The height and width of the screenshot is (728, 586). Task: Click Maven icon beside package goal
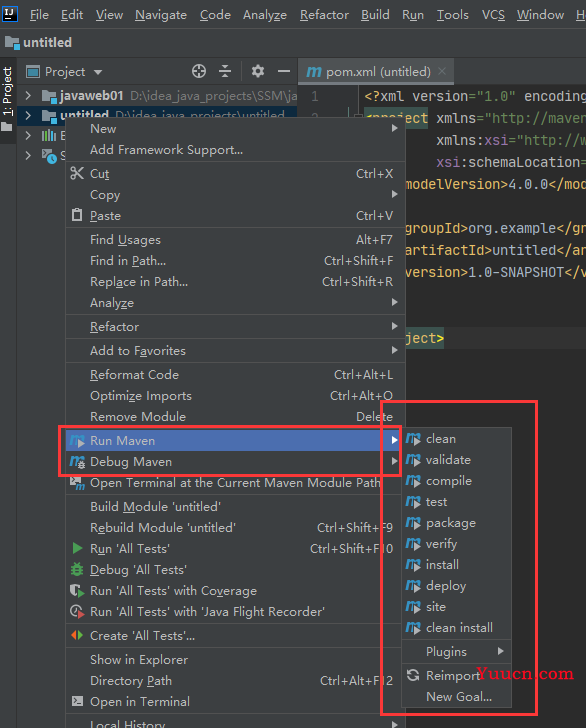(413, 523)
